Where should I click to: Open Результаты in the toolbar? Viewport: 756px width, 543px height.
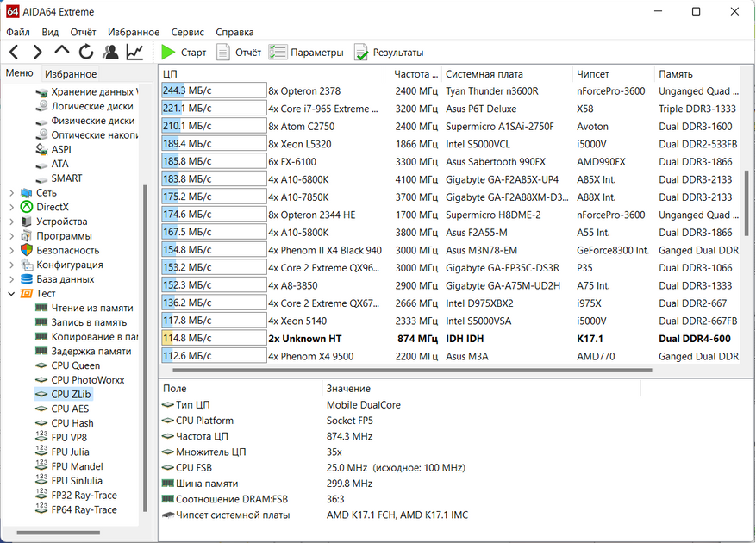pyautogui.click(x=389, y=52)
